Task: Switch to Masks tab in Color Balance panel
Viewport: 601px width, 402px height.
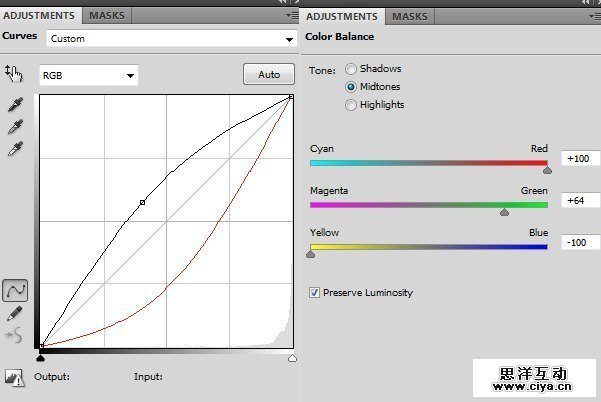Action: pyautogui.click(x=409, y=16)
